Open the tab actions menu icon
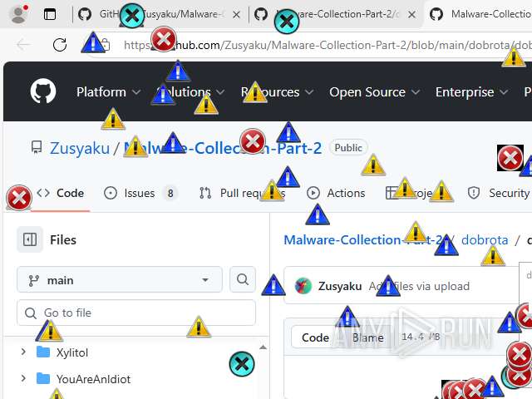The width and height of the screenshot is (532, 399). (x=50, y=14)
